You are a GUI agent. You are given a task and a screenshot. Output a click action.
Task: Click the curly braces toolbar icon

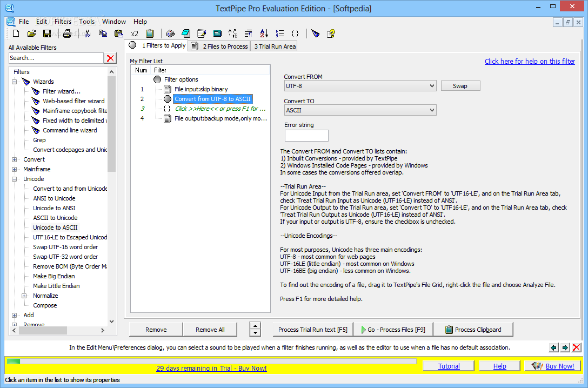(295, 34)
